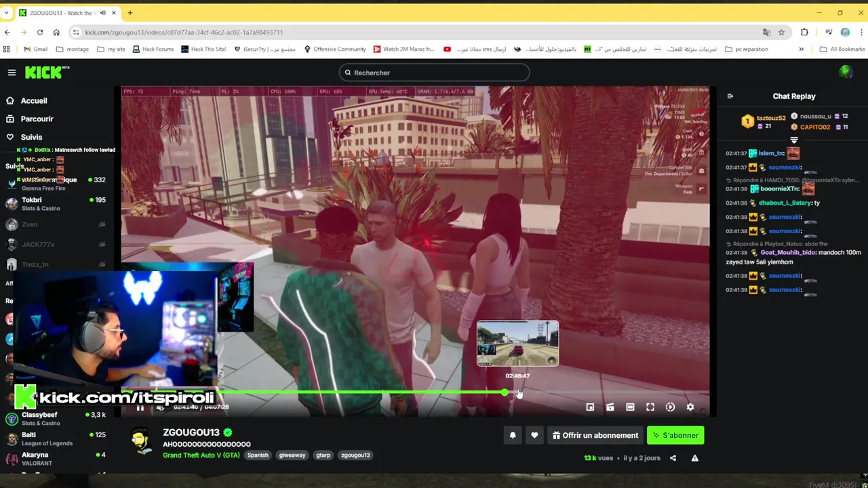Click user dhabout_L_9atary in chat

785,203
